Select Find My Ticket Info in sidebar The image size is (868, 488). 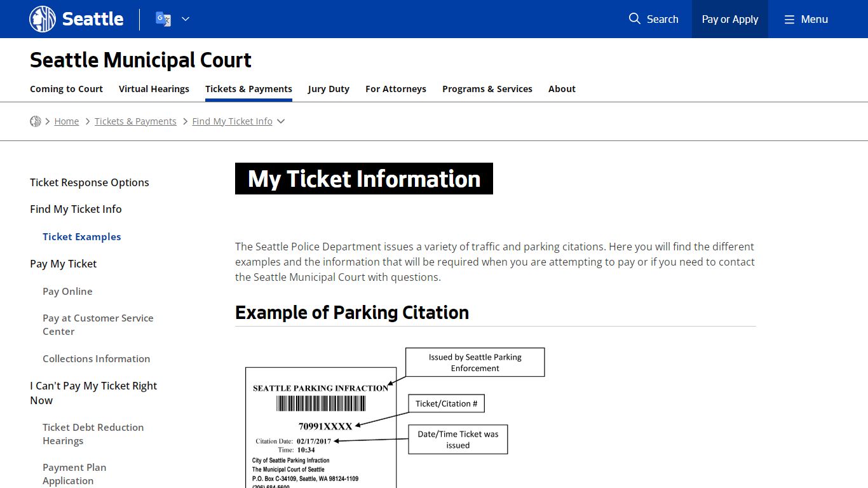click(76, 209)
